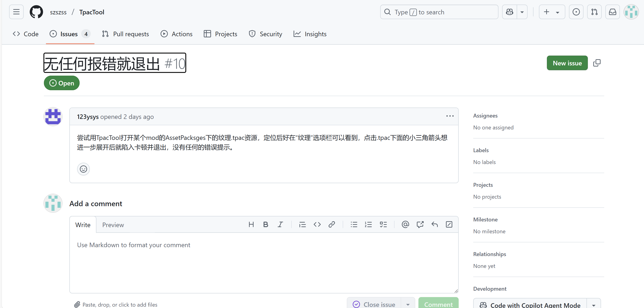Click the search box in header
The width and height of the screenshot is (644, 308).
439,12
